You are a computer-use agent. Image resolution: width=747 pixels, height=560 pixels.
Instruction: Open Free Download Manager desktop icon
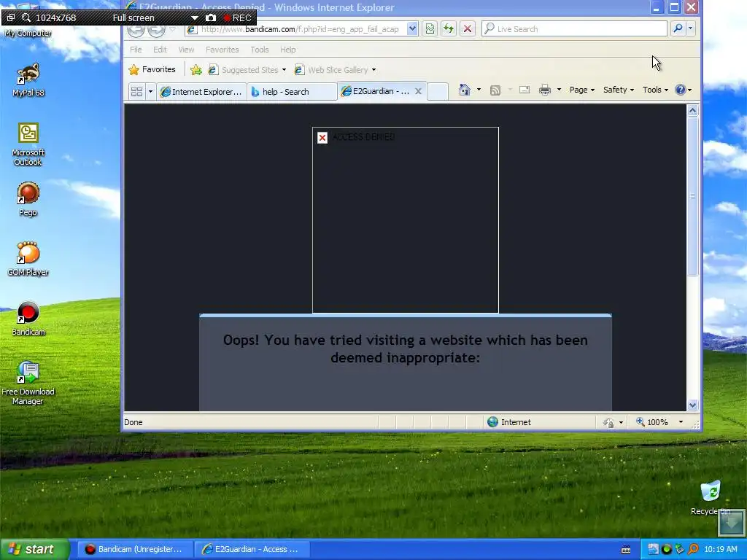point(28,383)
